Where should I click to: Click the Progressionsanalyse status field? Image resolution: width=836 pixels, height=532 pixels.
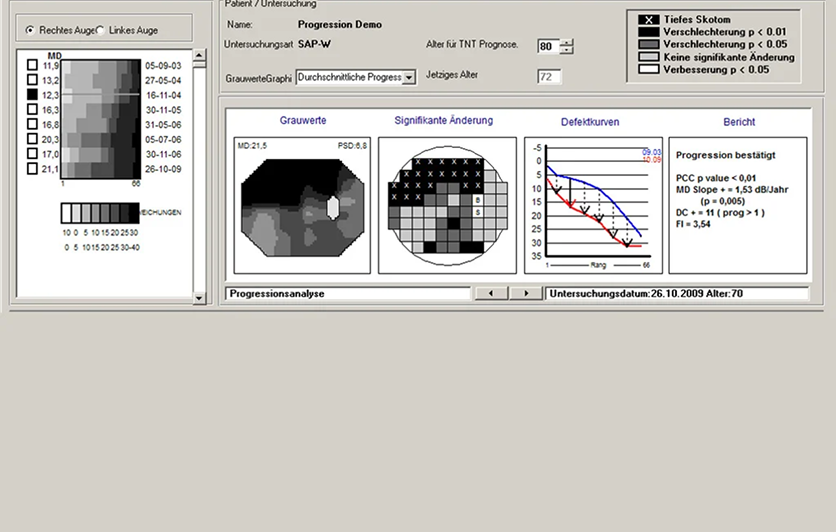coord(348,294)
